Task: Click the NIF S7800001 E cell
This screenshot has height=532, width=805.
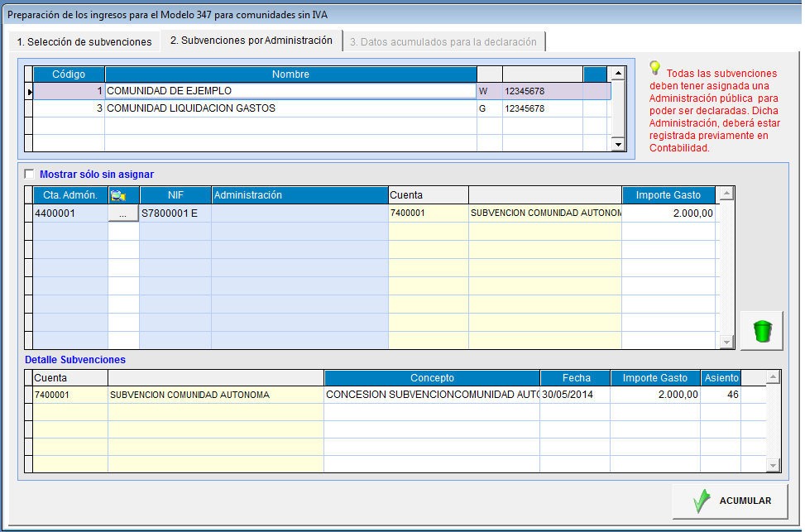Action: click(175, 213)
